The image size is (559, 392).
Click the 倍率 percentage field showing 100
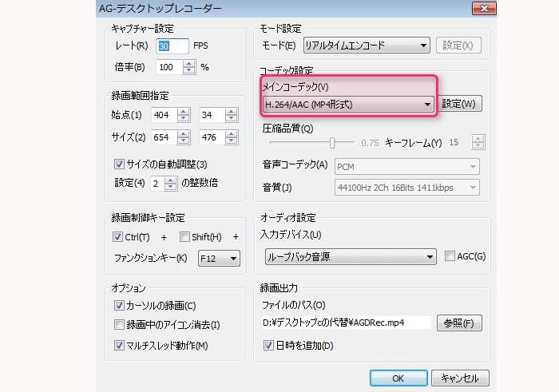(169, 67)
